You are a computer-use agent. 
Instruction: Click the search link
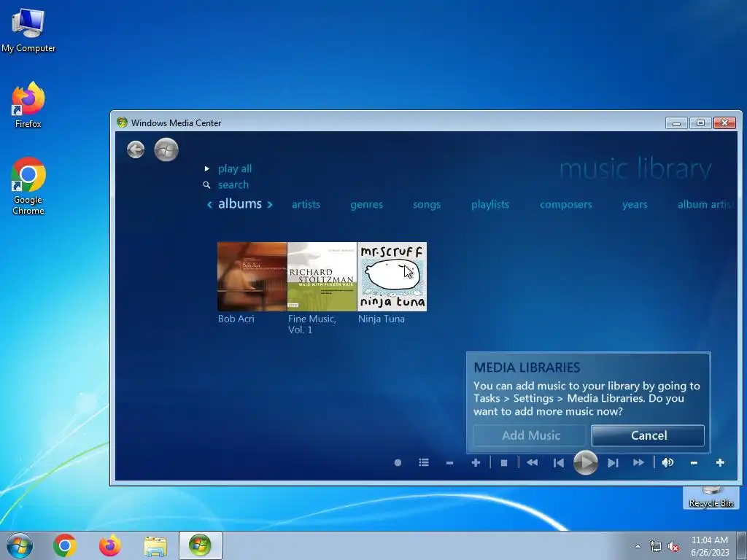click(233, 184)
